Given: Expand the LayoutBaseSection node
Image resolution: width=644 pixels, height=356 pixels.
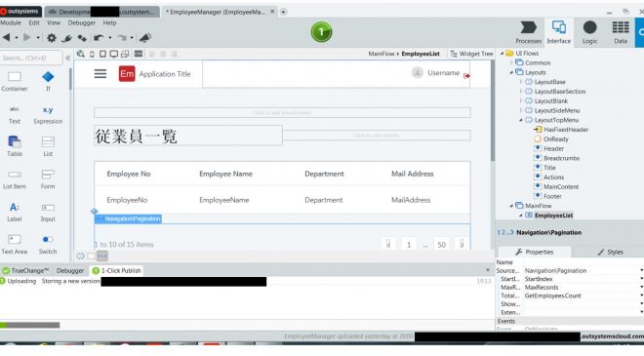Looking at the screenshot, I should tap(521, 91).
